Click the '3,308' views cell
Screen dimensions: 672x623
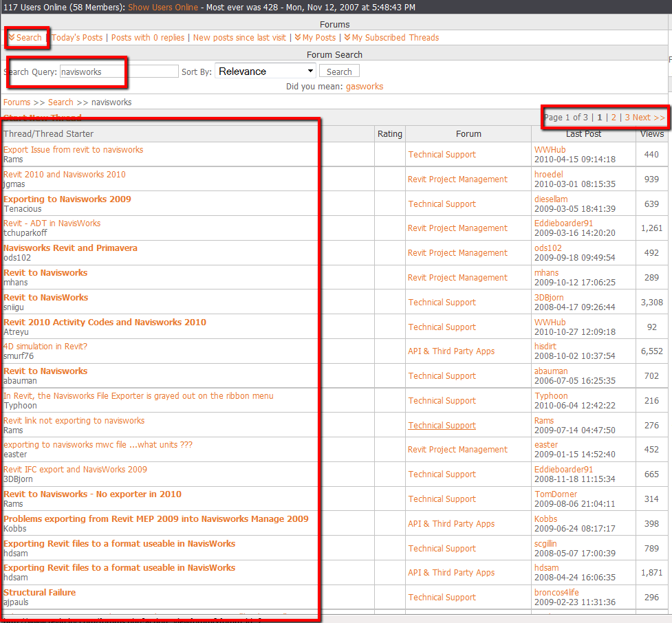(x=652, y=302)
